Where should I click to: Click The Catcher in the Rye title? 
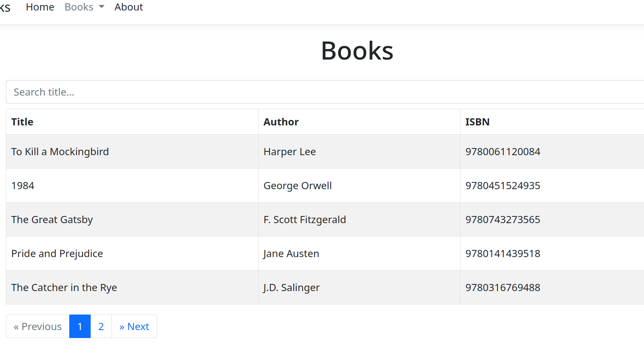tap(64, 288)
